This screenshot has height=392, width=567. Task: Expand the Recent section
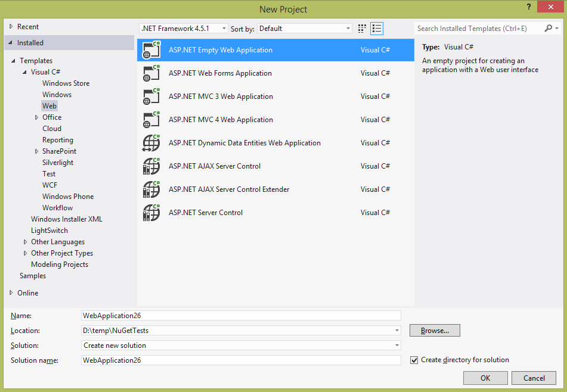tap(11, 26)
